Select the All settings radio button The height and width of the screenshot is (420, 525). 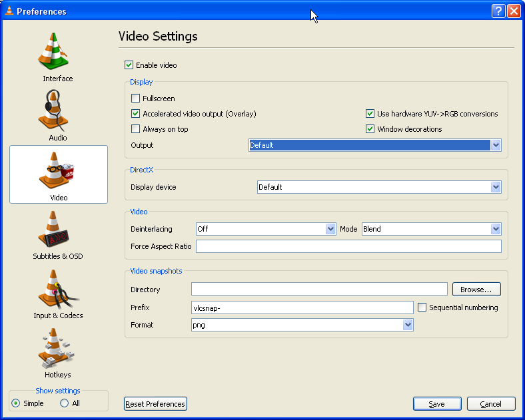[x=64, y=403]
